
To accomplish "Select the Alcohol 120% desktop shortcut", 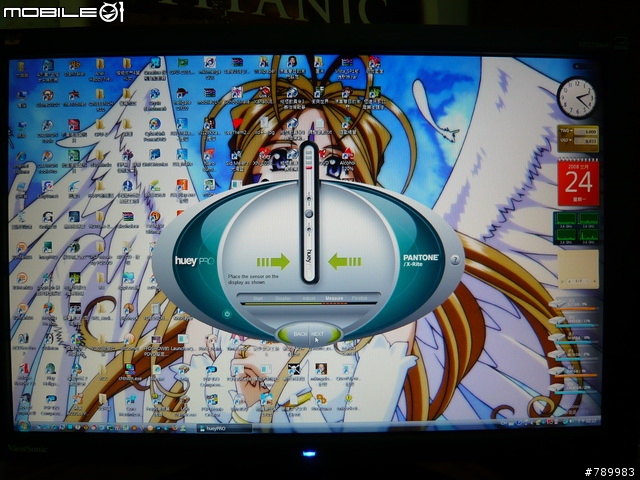I will point(348,161).
